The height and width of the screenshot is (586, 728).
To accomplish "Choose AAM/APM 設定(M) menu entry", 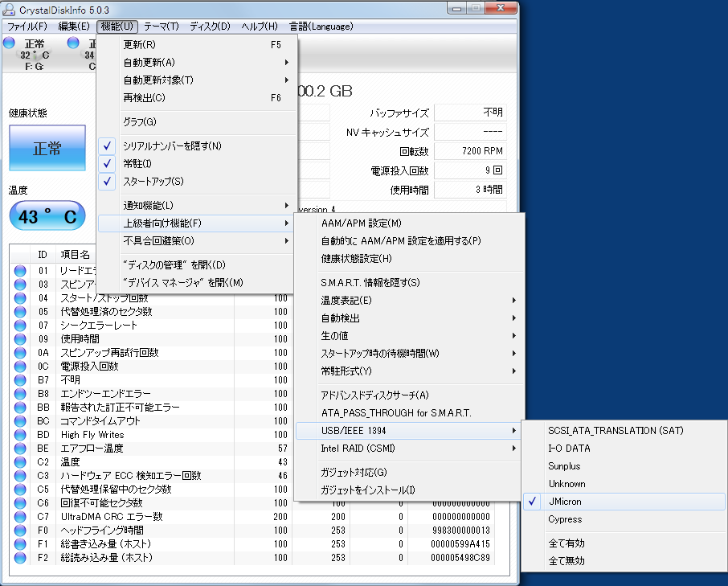I will pos(361,223).
